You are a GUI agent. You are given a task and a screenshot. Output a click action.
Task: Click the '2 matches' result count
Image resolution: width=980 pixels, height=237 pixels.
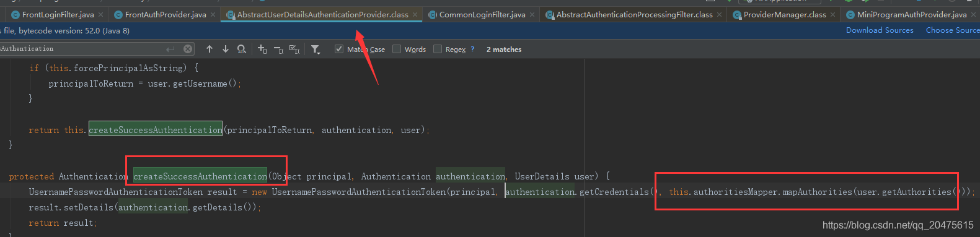pyautogui.click(x=504, y=50)
